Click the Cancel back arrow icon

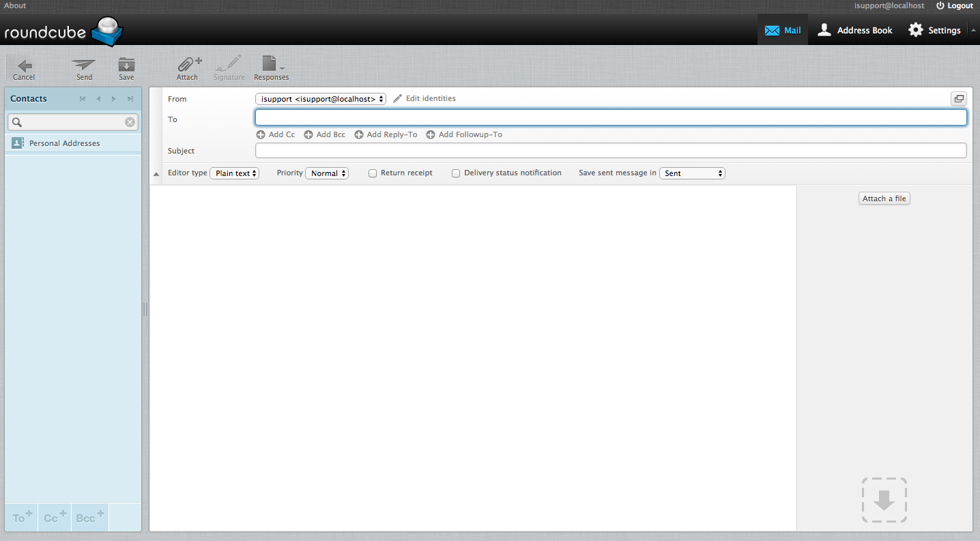[25, 66]
